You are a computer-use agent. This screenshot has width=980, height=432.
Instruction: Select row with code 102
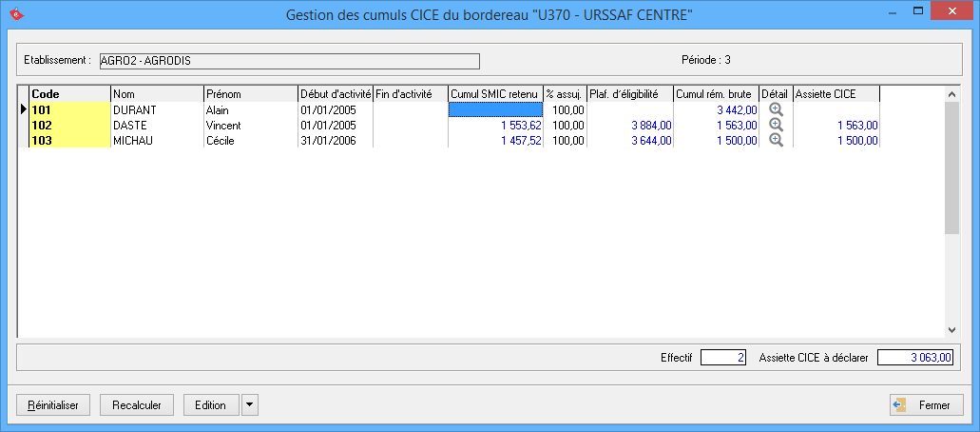[69, 125]
